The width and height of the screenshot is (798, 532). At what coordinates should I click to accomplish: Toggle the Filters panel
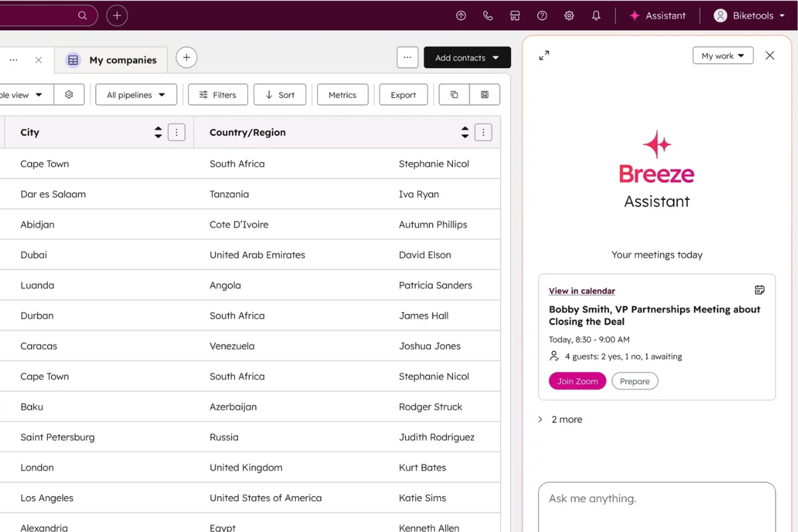coord(217,94)
